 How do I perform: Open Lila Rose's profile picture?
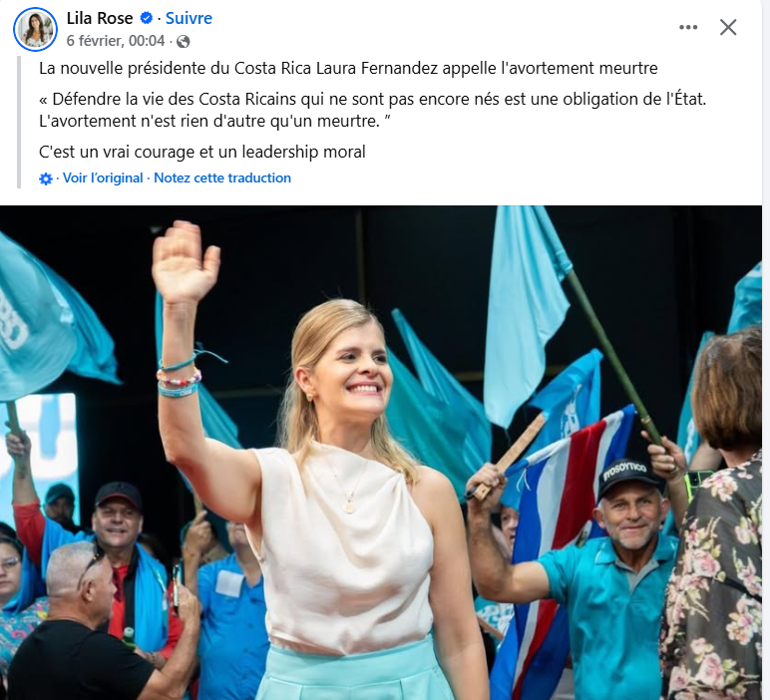coord(35,29)
